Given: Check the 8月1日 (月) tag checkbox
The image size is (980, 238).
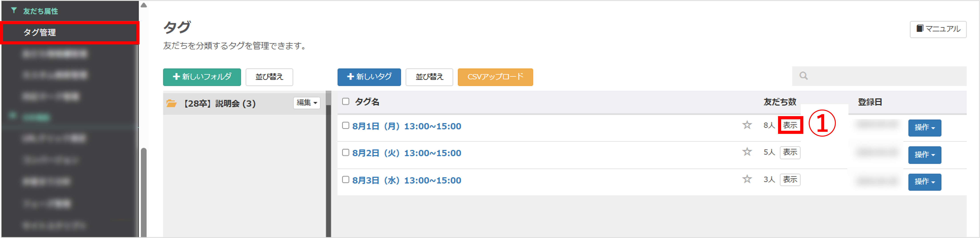Looking at the screenshot, I should [345, 125].
